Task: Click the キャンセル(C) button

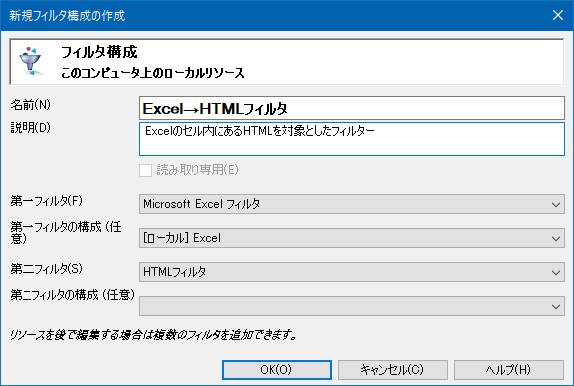Action: pyautogui.click(x=392, y=370)
